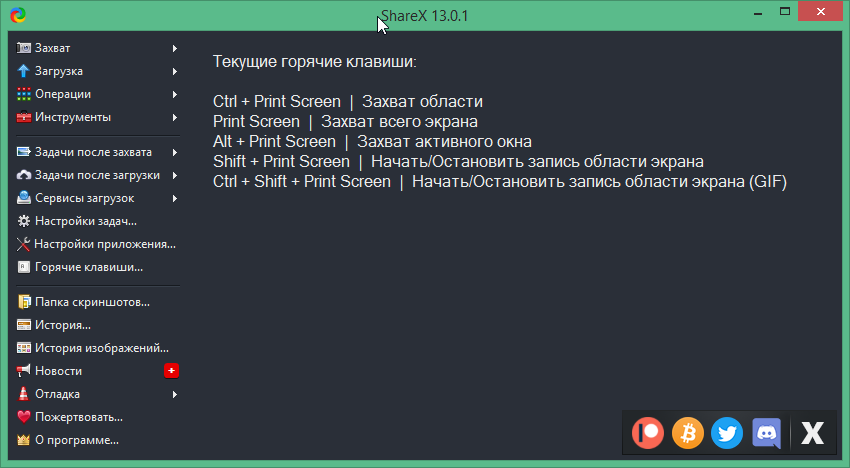This screenshot has width=850, height=468.
Task: Click the ShareX X logo icon
Action: point(813,432)
